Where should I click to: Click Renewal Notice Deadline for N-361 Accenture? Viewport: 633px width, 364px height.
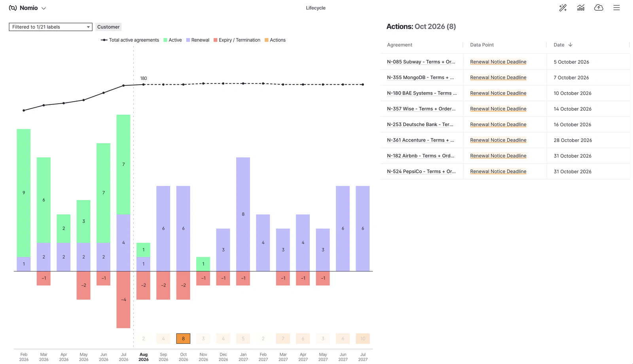tap(498, 140)
